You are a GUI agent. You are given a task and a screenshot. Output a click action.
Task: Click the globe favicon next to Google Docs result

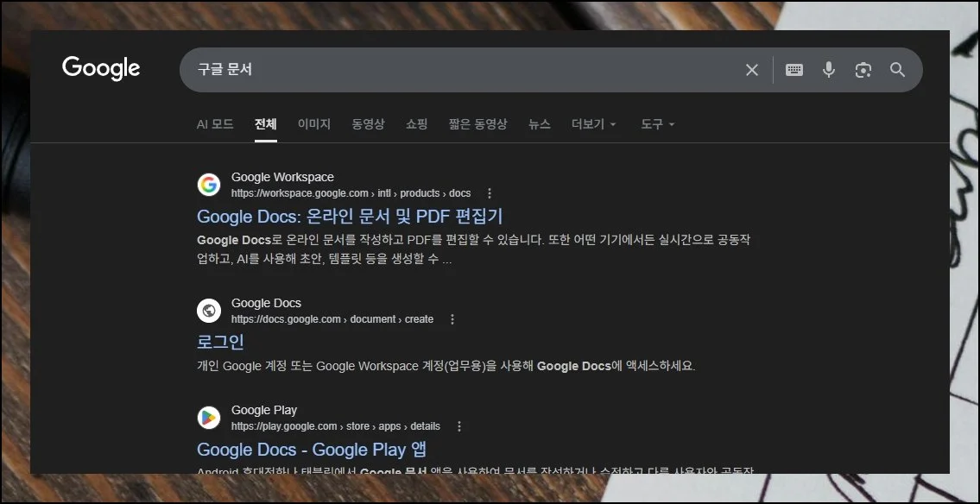208,310
